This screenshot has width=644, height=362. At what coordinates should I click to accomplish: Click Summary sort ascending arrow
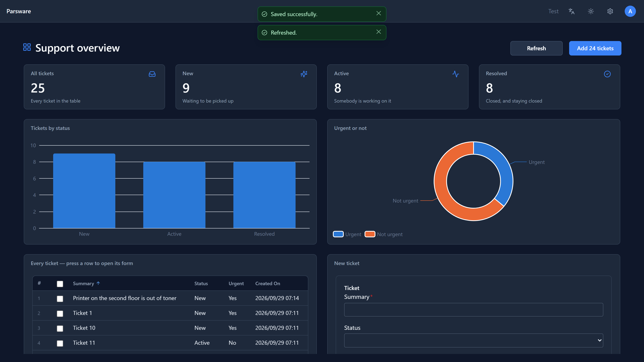98,283
